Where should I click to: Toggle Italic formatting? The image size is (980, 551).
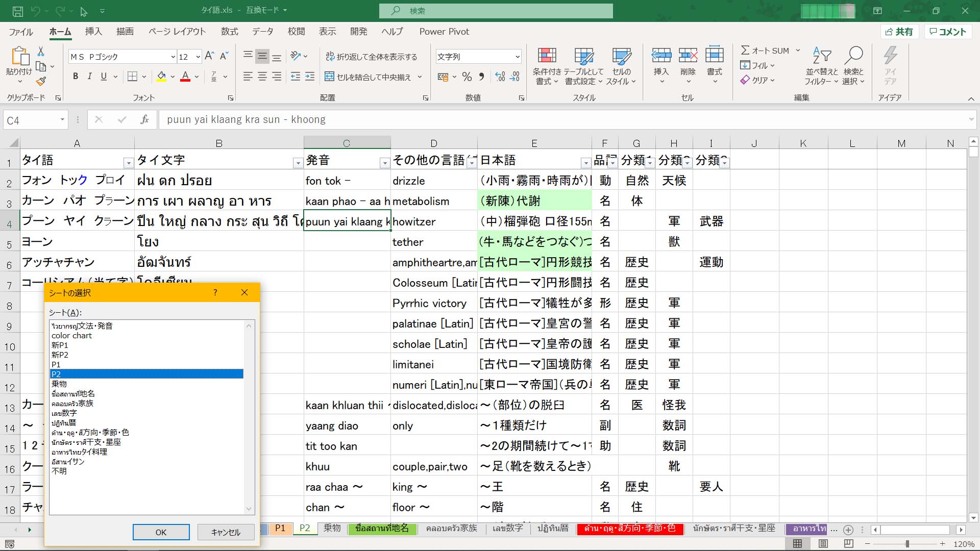89,77
